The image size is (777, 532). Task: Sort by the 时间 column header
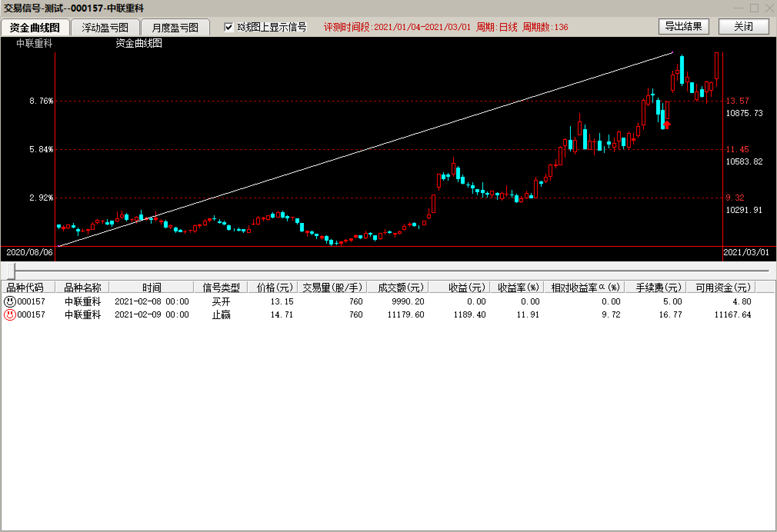152,288
